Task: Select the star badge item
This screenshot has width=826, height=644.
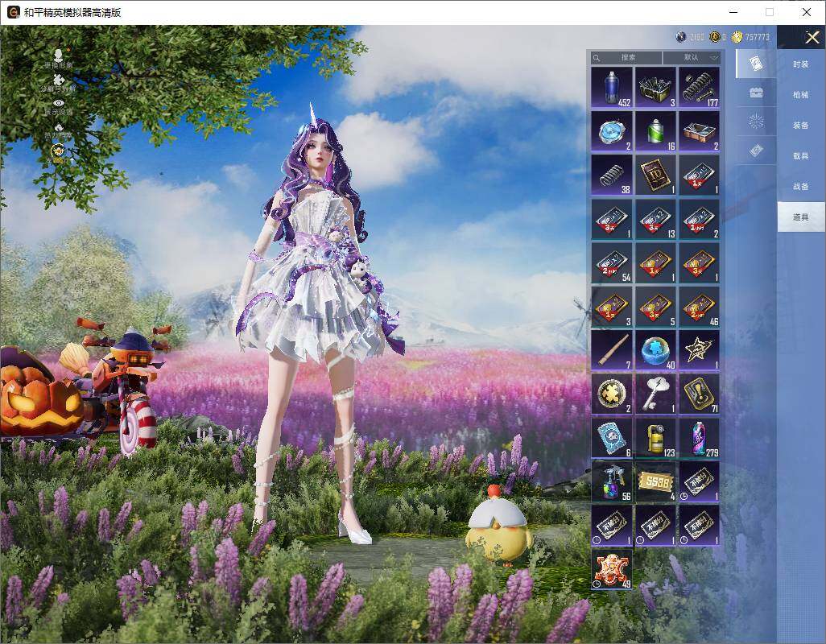Action: tap(699, 350)
